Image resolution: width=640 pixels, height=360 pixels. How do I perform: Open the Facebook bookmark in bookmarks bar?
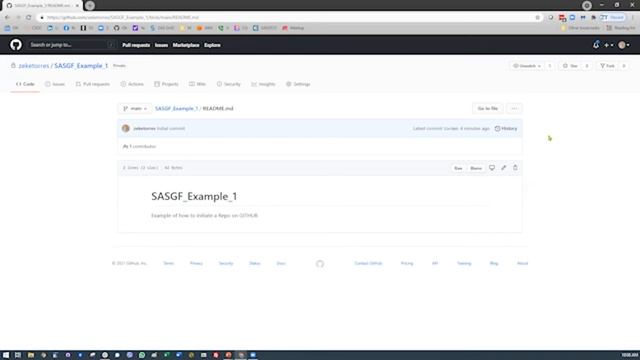pos(69,28)
